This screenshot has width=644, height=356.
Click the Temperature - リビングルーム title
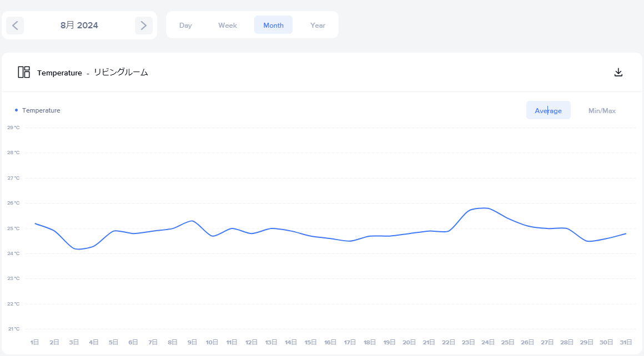click(93, 73)
